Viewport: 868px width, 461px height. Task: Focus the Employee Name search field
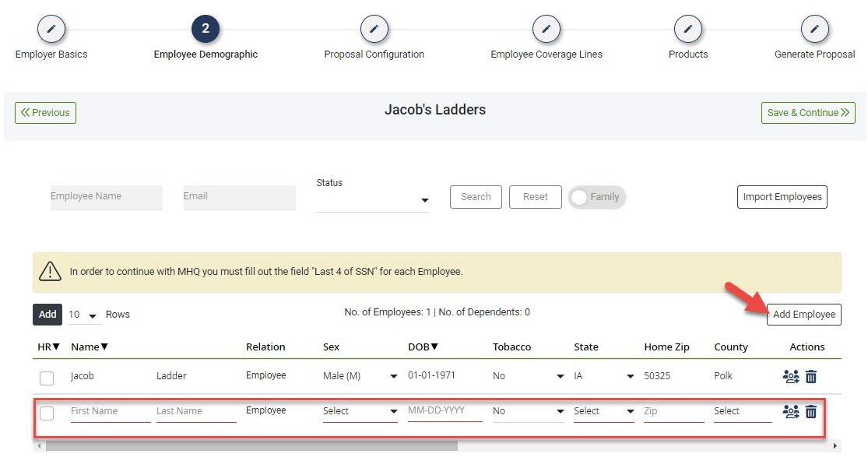pos(107,198)
